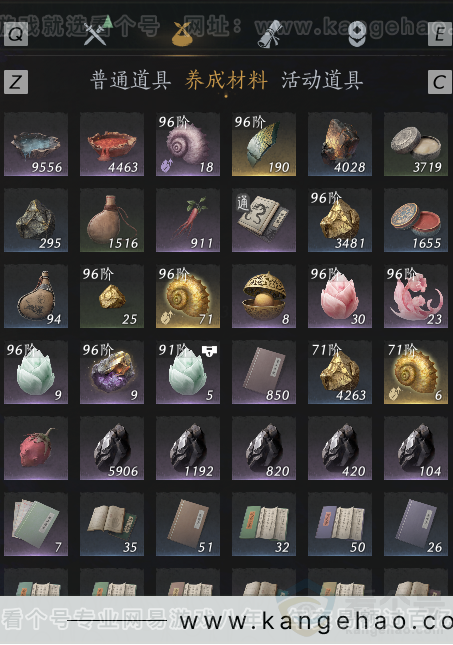
Task: Select the red strawberry-like fruit item
Action: click(36, 448)
